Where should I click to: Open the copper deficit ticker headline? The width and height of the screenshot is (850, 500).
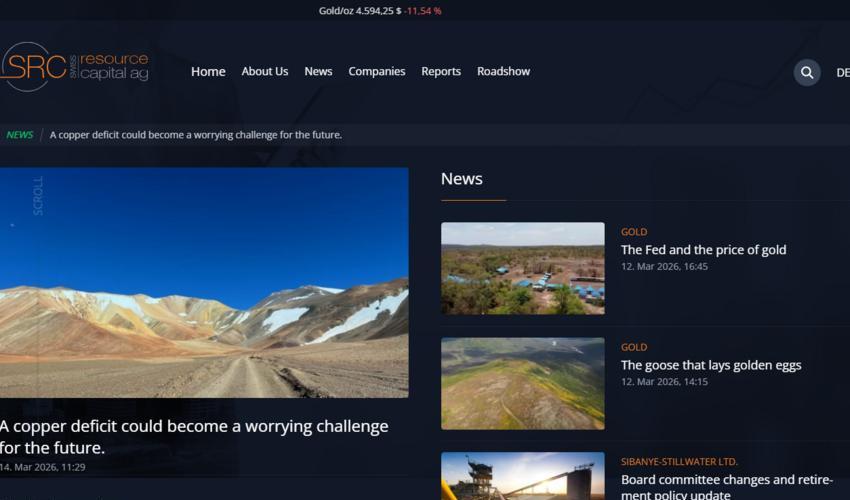196,135
